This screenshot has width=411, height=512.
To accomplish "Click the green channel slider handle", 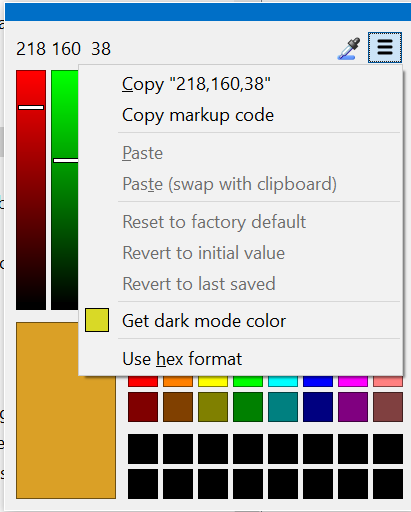I will (66, 160).
